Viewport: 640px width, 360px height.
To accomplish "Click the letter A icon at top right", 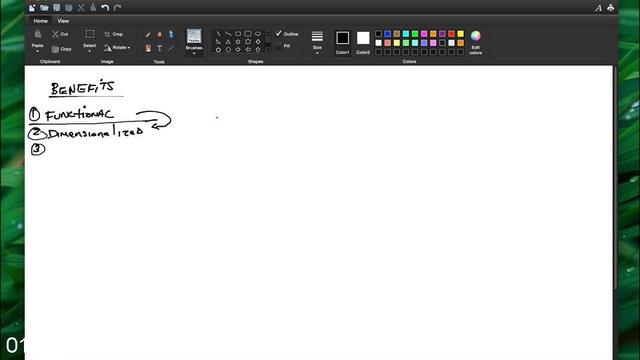I will pyautogui.click(x=598, y=8).
